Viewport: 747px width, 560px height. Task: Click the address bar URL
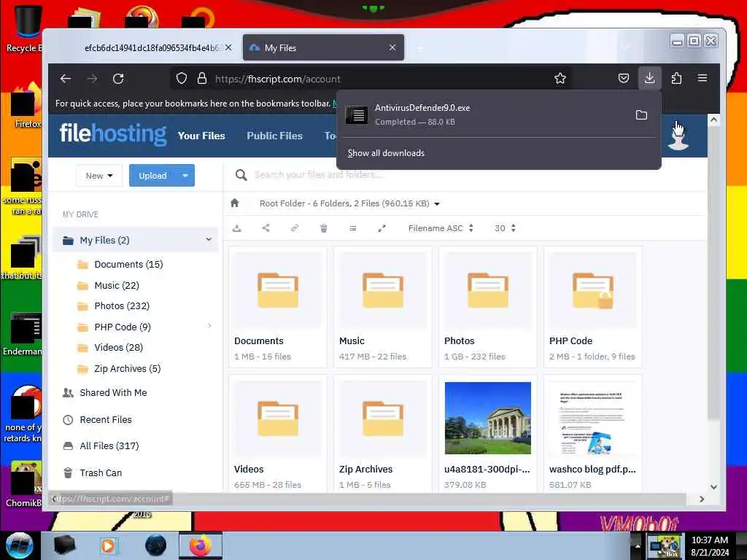(x=278, y=79)
